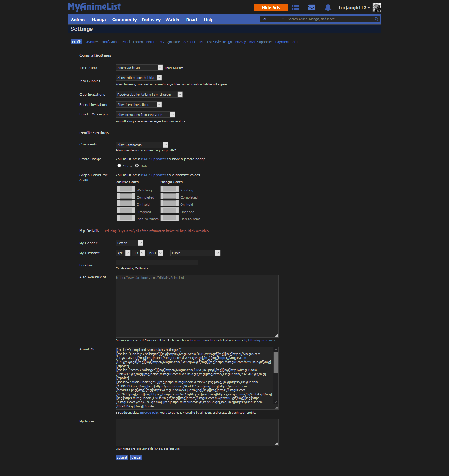Image resolution: width=449 pixels, height=476 pixels.
Task: Expand the birthday visibility Public dropdown
Action: [x=195, y=253]
